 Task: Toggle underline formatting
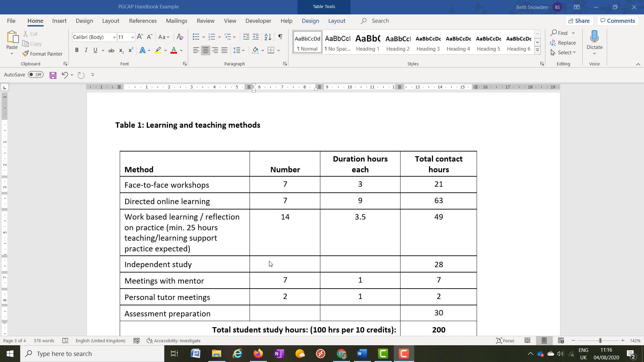[x=95, y=50]
